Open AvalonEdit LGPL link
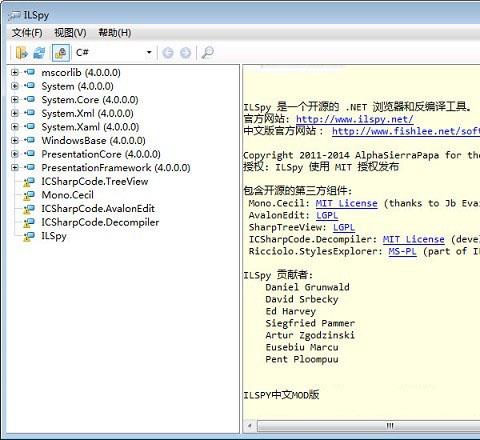 pyautogui.click(x=327, y=215)
